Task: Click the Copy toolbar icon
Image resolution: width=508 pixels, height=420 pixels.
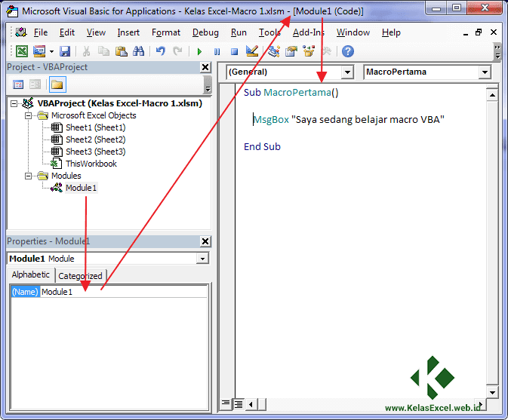Action: (x=103, y=51)
